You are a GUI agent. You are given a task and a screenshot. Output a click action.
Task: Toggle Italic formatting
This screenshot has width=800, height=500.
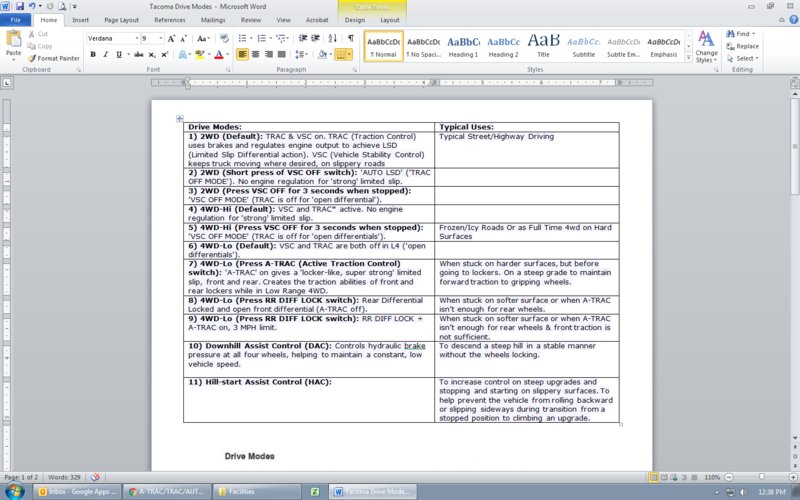click(106, 54)
